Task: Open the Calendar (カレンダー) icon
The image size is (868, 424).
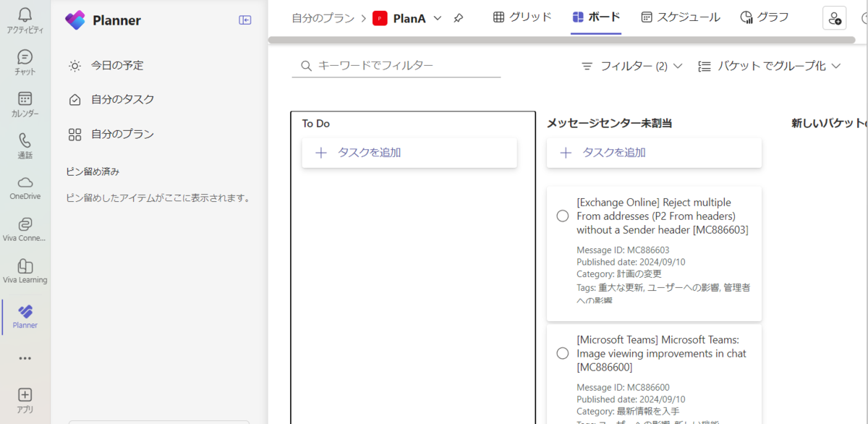Action: [25, 98]
